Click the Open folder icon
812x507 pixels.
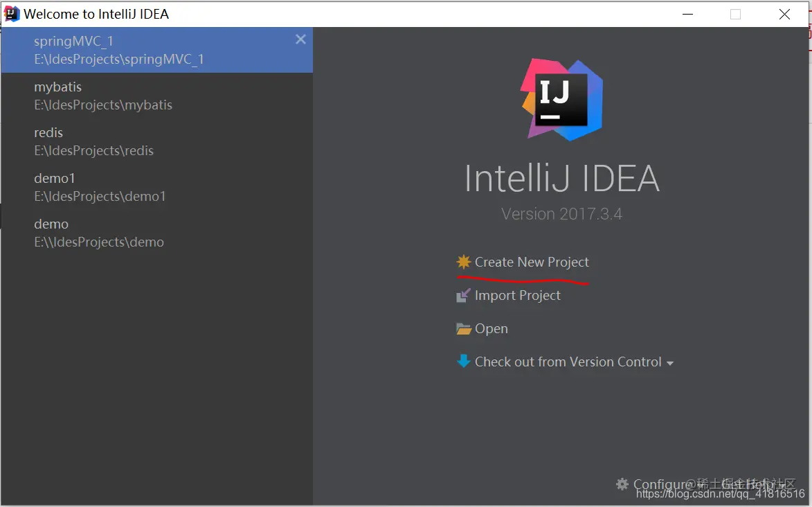464,329
